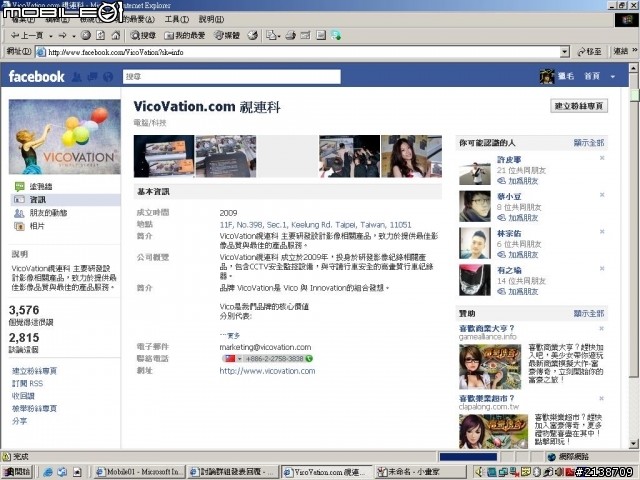This screenshot has width=640, height=480.
Task: Open Facebook messages icon
Action: pyautogui.click(x=93, y=77)
